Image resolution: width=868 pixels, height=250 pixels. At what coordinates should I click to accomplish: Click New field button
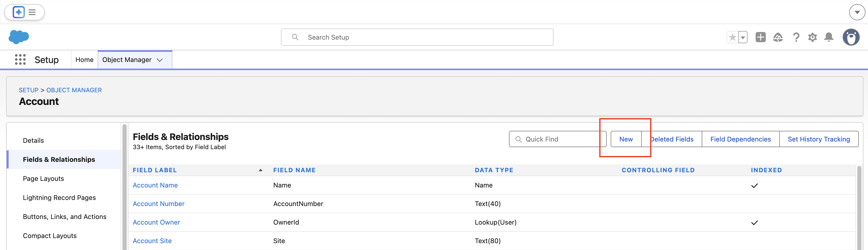[626, 139]
